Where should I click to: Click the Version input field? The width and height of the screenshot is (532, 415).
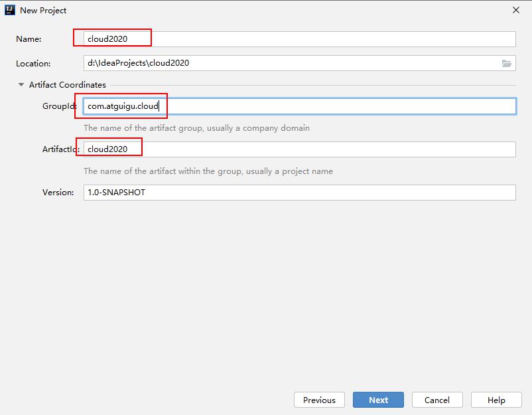[300, 193]
